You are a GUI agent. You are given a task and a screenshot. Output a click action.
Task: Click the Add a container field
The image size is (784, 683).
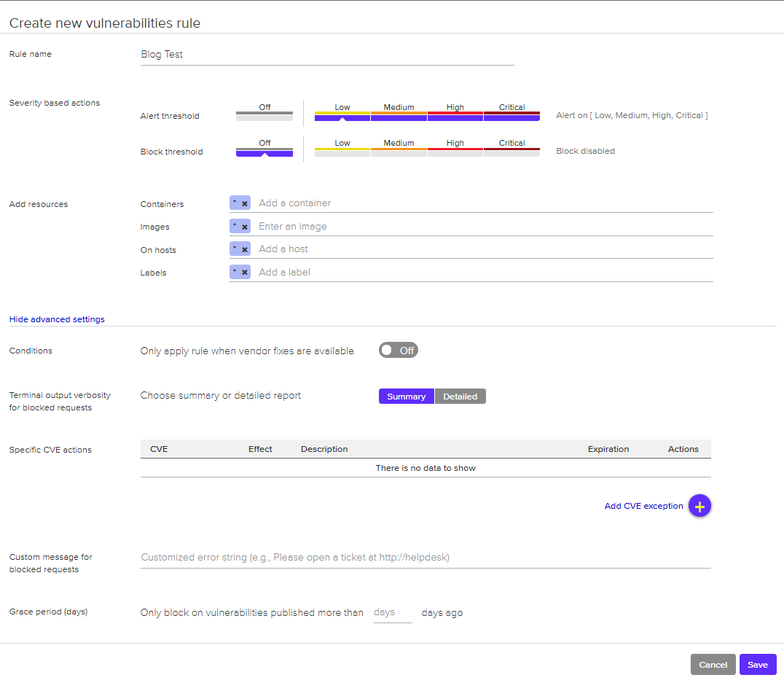481,203
